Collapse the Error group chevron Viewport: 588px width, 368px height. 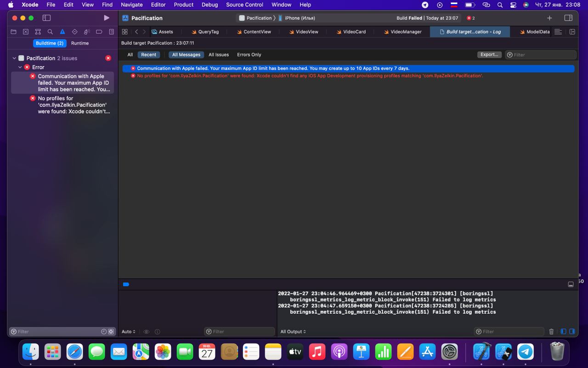[20, 67]
